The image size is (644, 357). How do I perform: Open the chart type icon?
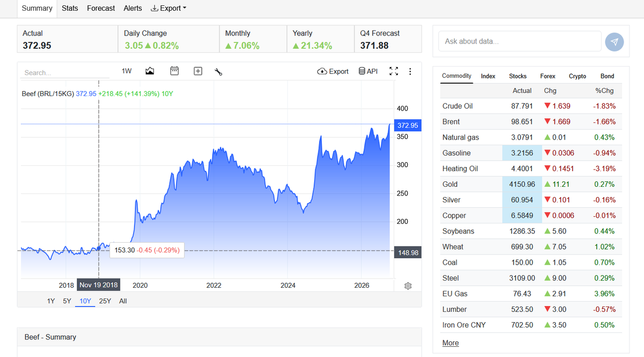(149, 71)
